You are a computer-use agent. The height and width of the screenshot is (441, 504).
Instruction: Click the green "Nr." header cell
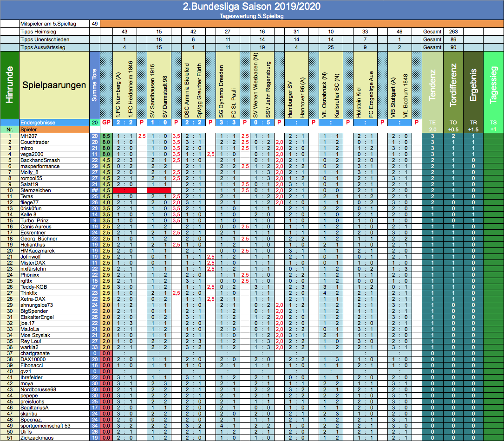click(10, 130)
